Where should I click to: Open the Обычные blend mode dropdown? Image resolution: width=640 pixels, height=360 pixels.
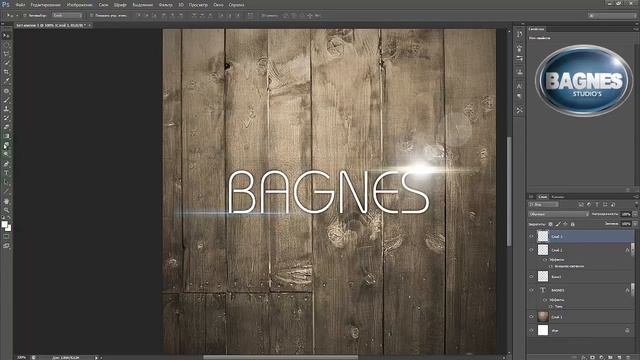(x=559, y=214)
